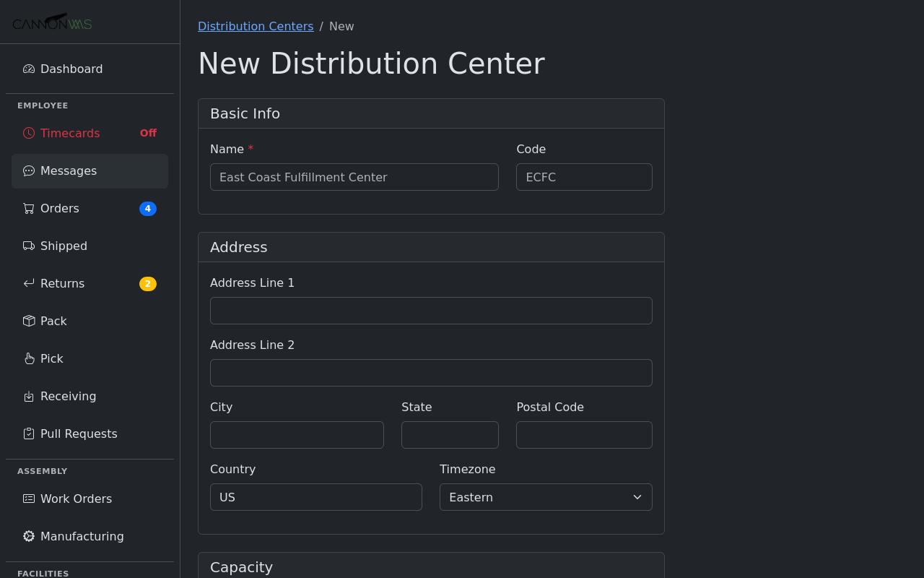The width and height of the screenshot is (924, 578).
Task: Click the Pick hand icon
Action: pyautogui.click(x=28, y=358)
